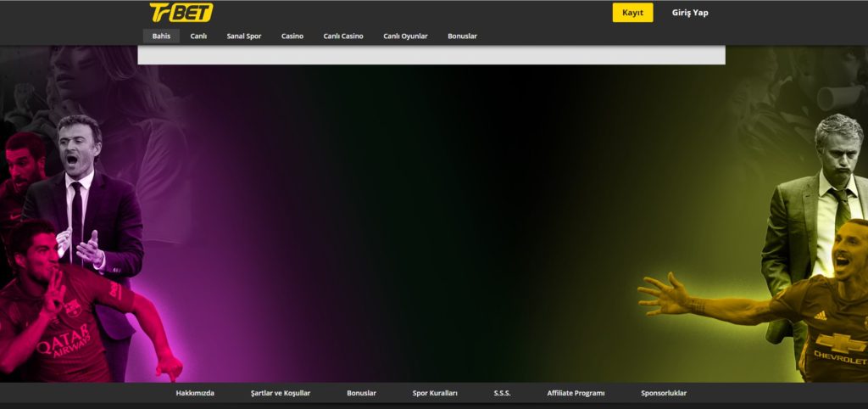Click the Hakkımızda footer link

point(195,394)
